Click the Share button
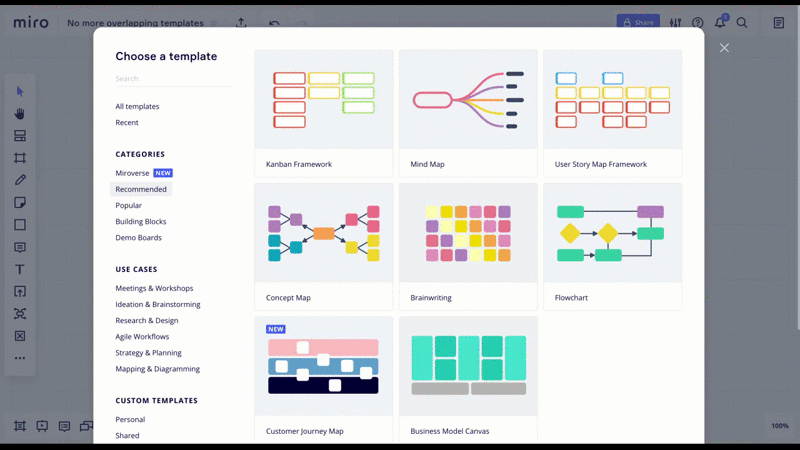This screenshot has height=450, width=800. (x=638, y=22)
